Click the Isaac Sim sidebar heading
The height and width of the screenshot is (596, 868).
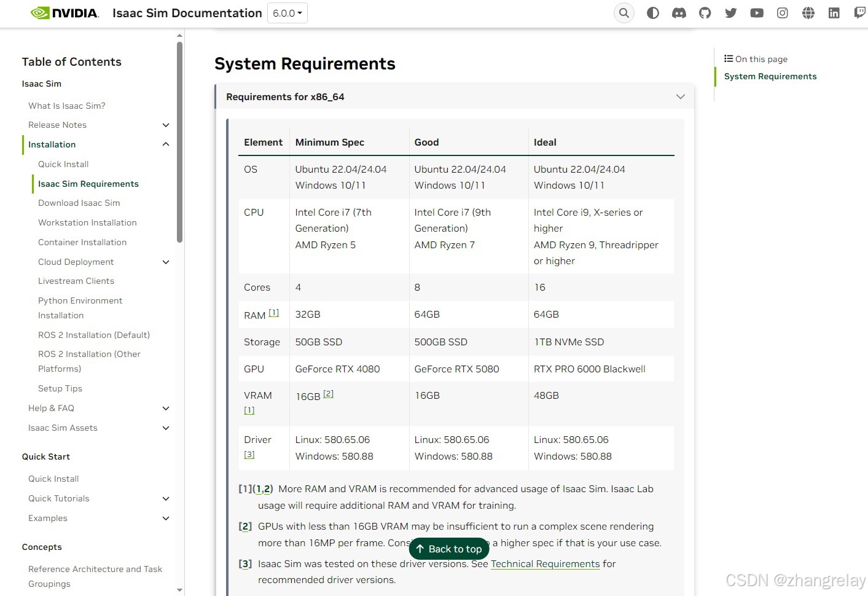click(x=42, y=84)
